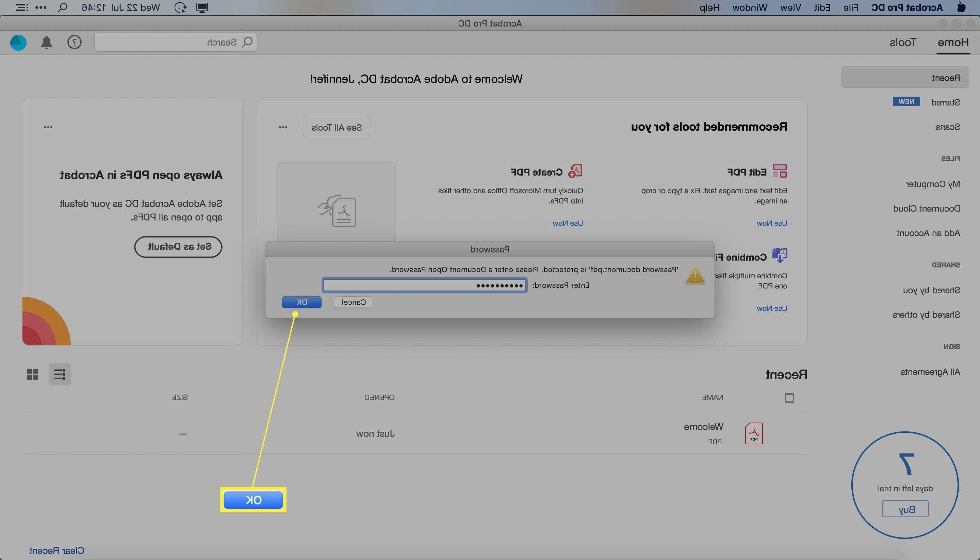
Task: Open the File menu
Action: tap(850, 8)
